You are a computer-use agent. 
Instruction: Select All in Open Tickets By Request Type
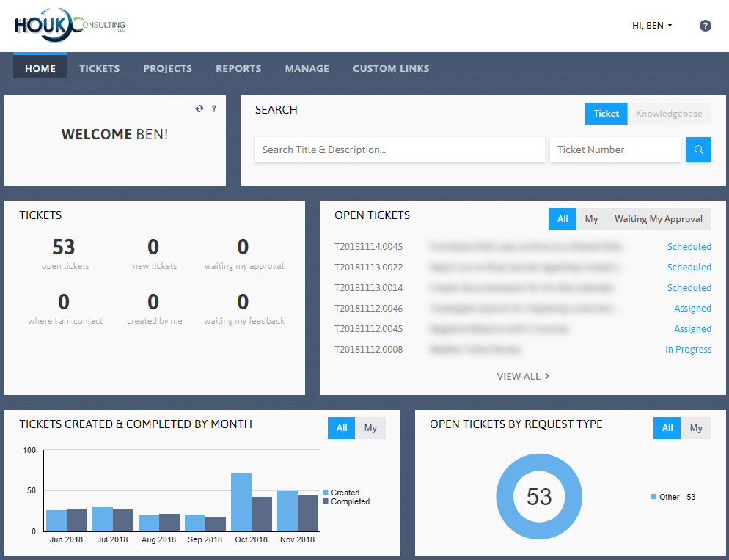point(667,428)
